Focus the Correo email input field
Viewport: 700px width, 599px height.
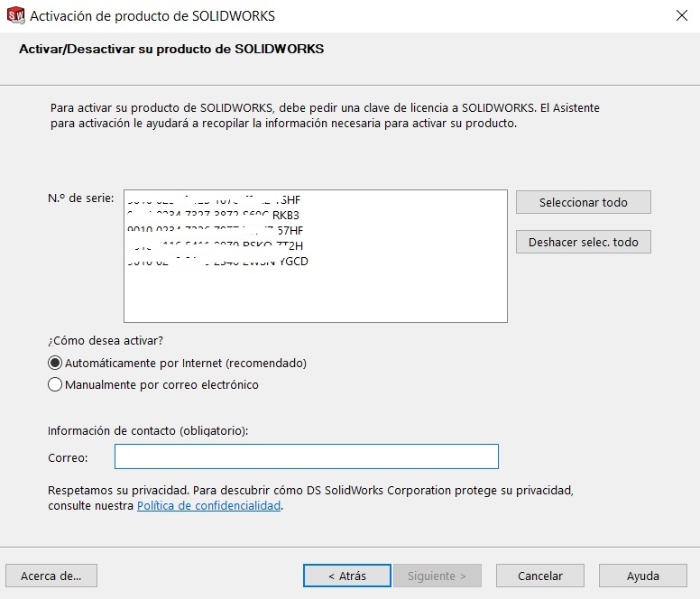click(307, 456)
